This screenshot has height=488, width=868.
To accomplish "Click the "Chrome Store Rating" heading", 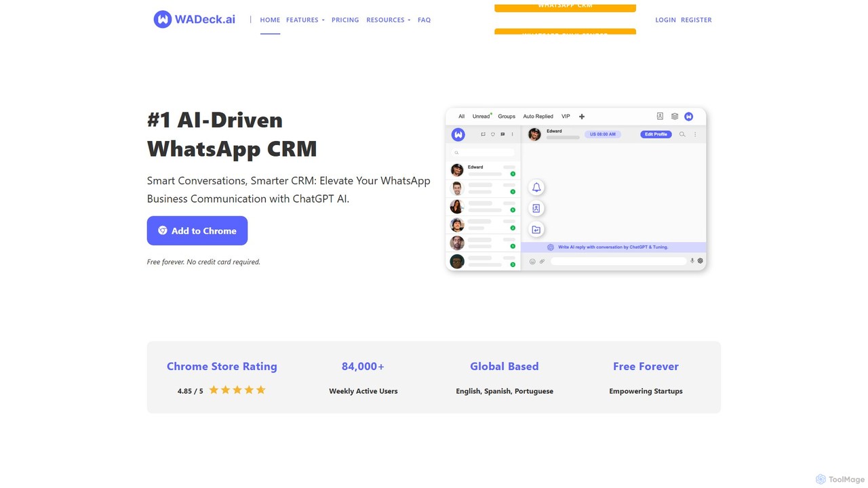I will click(x=222, y=366).
